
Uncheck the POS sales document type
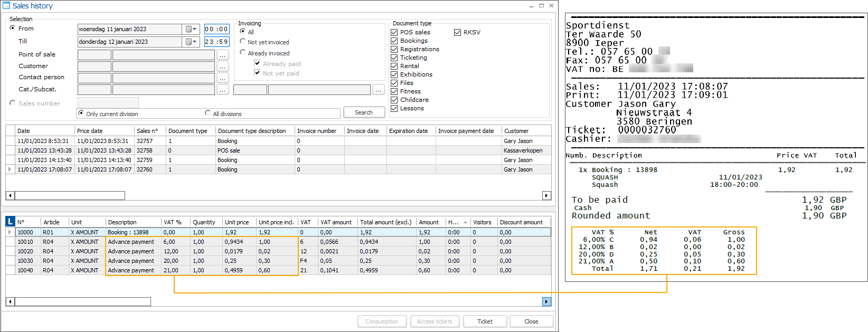pos(394,32)
